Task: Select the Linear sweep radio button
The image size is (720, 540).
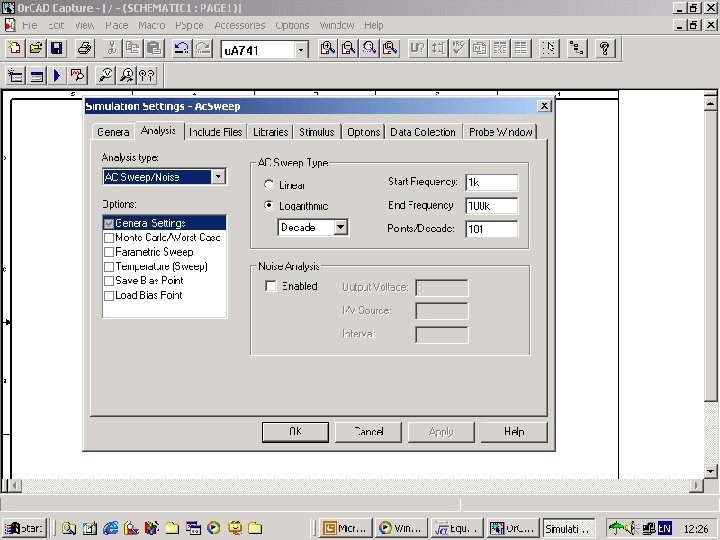Action: pyautogui.click(x=269, y=185)
